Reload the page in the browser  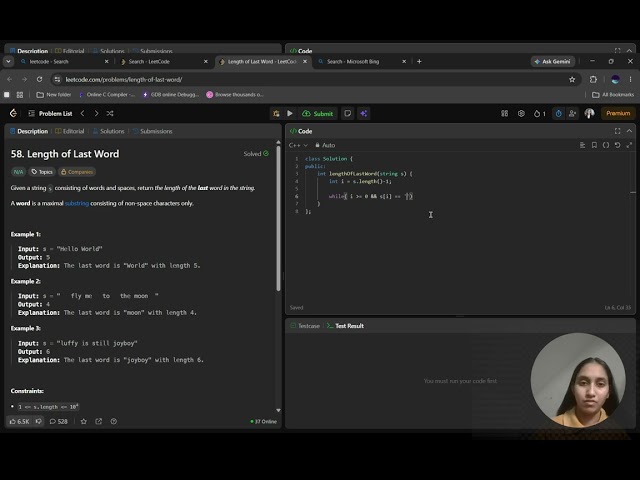(39, 80)
